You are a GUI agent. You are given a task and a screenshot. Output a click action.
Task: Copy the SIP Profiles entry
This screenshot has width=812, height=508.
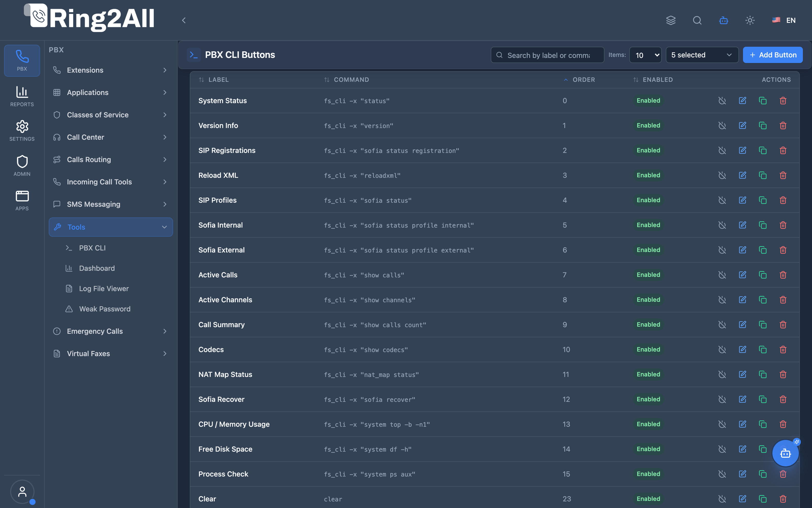763,200
